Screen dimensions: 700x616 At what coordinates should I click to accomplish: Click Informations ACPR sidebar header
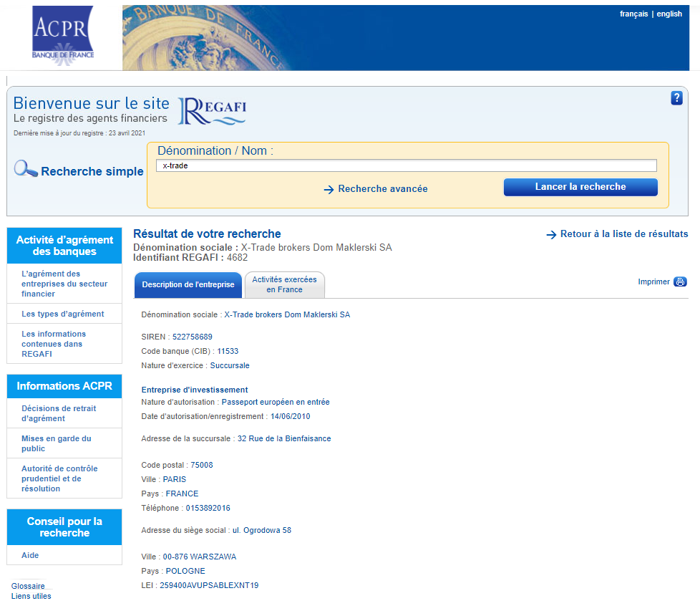click(64, 386)
